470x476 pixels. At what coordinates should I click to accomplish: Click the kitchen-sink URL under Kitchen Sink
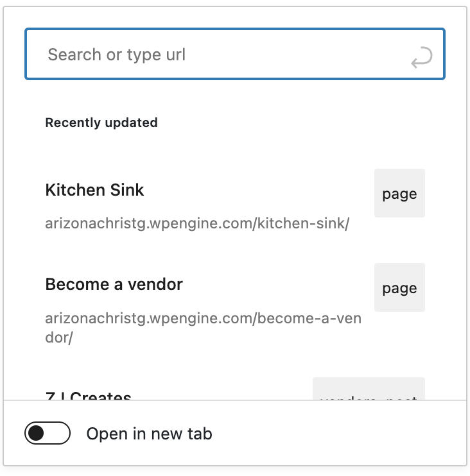click(196, 225)
